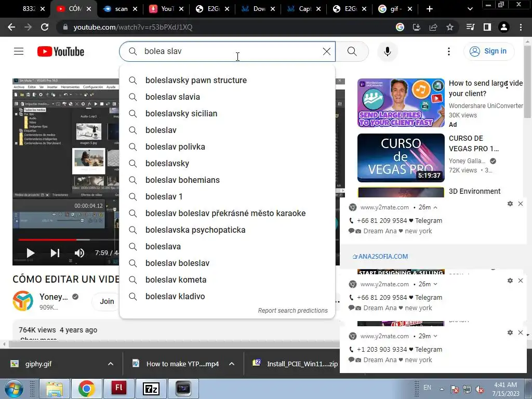The width and height of the screenshot is (532, 399).
Task: Dismiss the first y2mate notification
Action: pyautogui.click(x=521, y=204)
